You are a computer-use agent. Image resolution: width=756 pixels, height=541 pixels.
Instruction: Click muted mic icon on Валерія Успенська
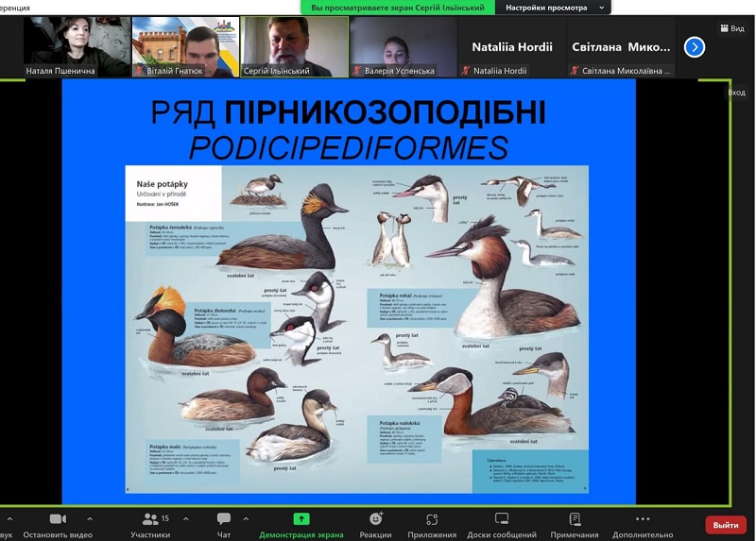(357, 70)
